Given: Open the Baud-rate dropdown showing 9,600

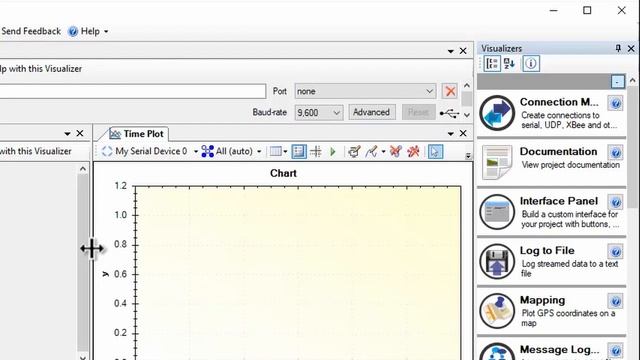Looking at the screenshot, I should point(319,113).
